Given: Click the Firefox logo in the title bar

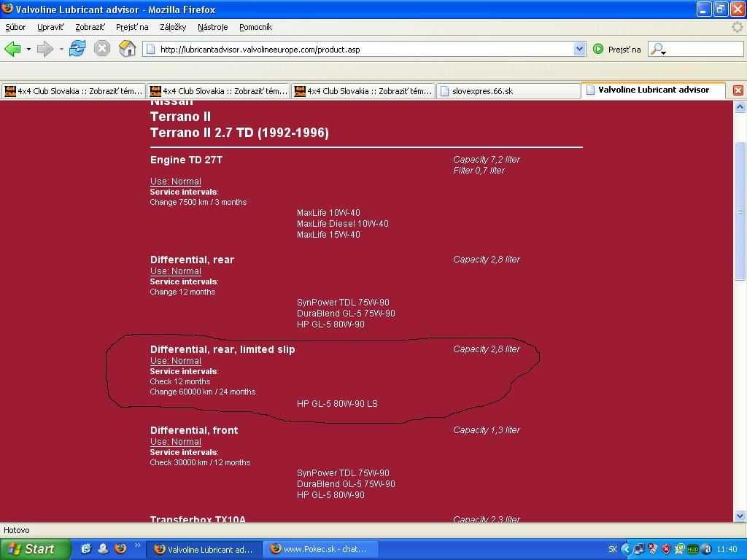Looking at the screenshot, I should coord(7,9).
